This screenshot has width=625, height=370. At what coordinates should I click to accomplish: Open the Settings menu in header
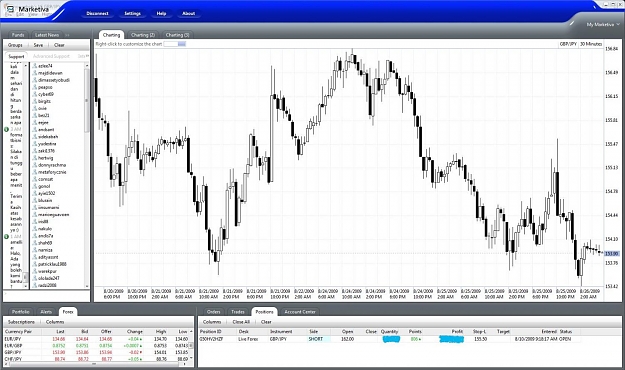pos(132,14)
